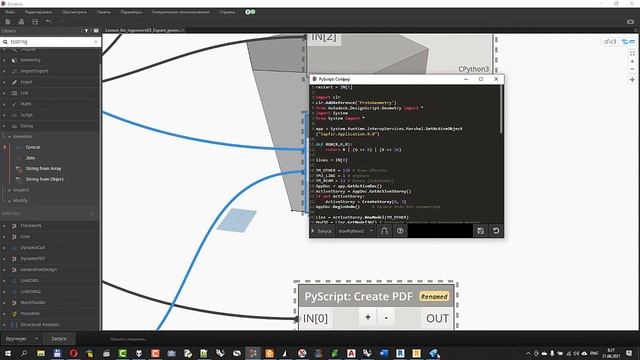
Task: Click the canvas zoom in plus
Action: (632, 61)
